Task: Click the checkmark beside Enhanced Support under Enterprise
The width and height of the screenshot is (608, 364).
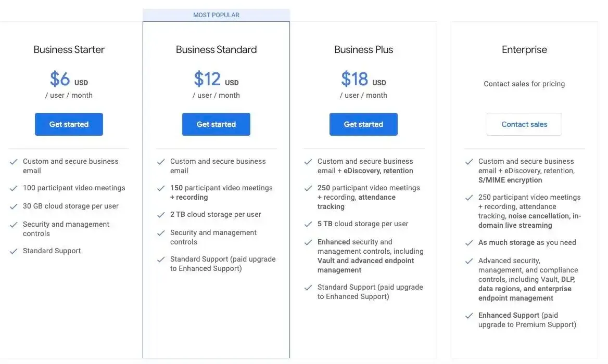Action: click(x=469, y=315)
